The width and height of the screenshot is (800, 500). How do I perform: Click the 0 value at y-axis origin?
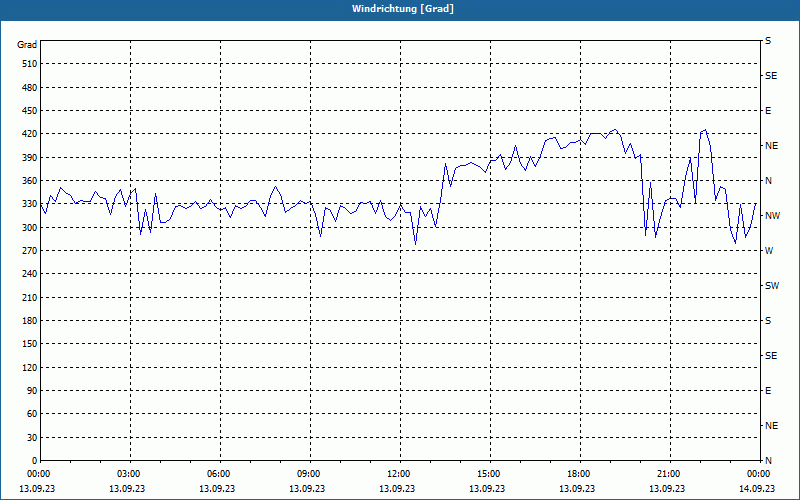(35, 461)
